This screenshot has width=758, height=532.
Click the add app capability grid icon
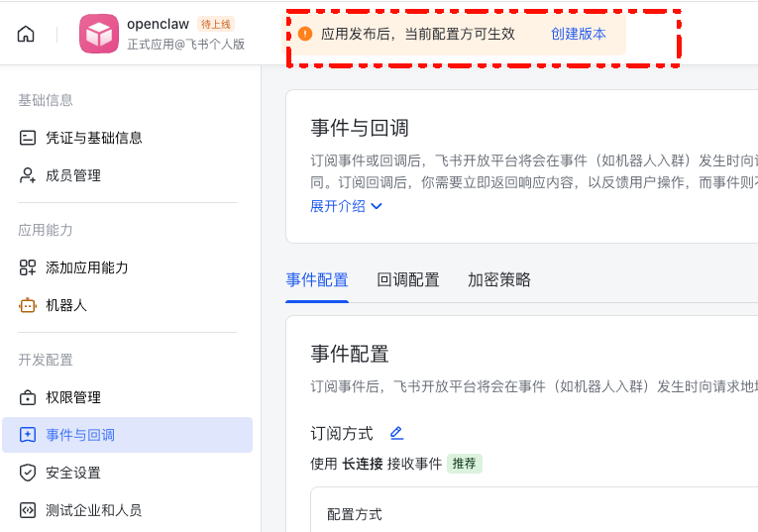[28, 267]
